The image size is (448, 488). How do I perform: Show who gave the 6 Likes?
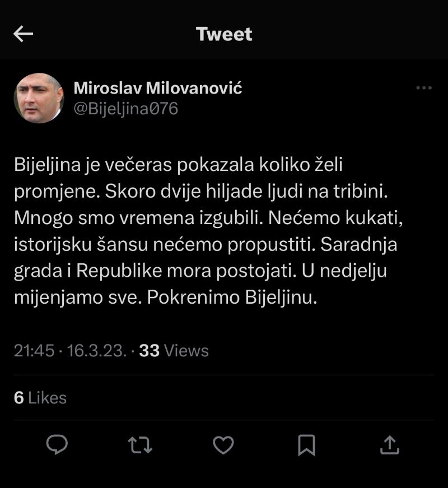pyautogui.click(x=40, y=398)
